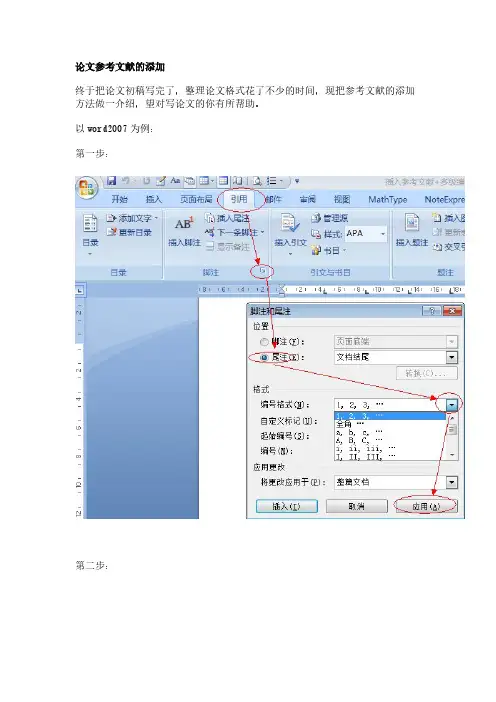The height and width of the screenshot is (702, 496).
Task: Click Undo in the quick access toolbar
Action: 125,181
